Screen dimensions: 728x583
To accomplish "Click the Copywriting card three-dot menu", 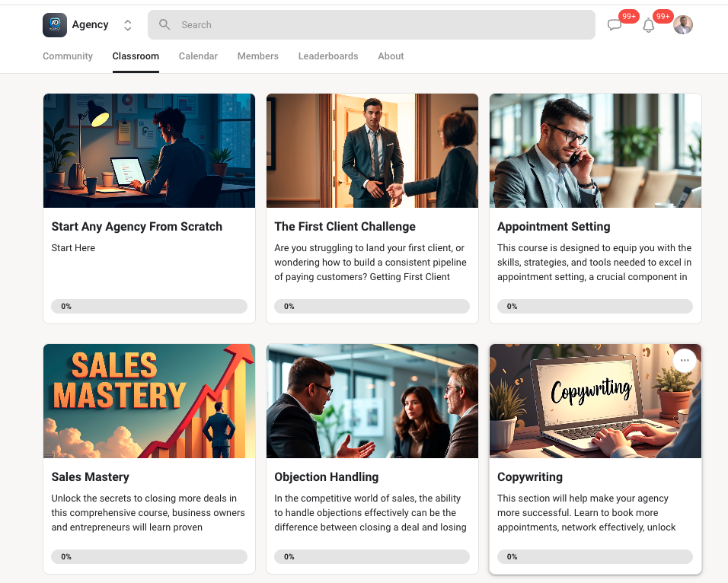I will click(x=685, y=361).
